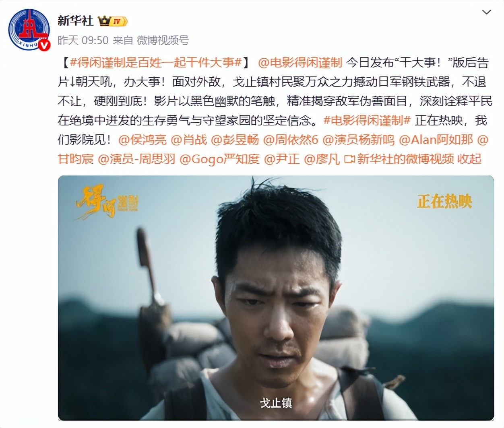Open the #电影得闲谨制# hashtag
Image resolution: width=504 pixels, height=428 pixels.
366,120
